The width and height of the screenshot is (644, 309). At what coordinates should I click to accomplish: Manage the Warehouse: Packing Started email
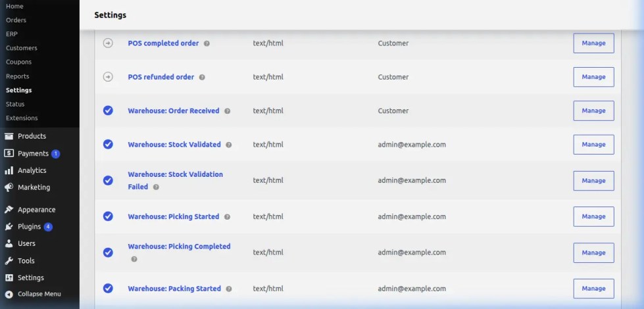point(593,289)
